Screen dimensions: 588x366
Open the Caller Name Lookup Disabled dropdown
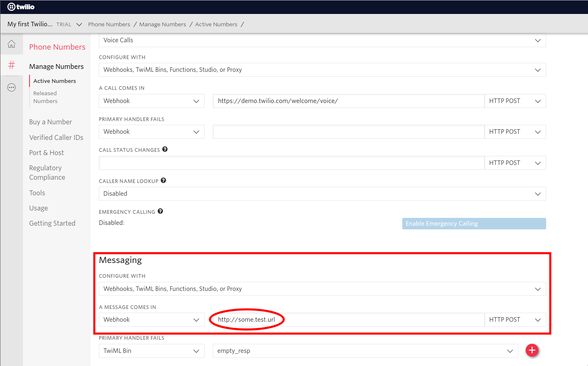point(322,194)
